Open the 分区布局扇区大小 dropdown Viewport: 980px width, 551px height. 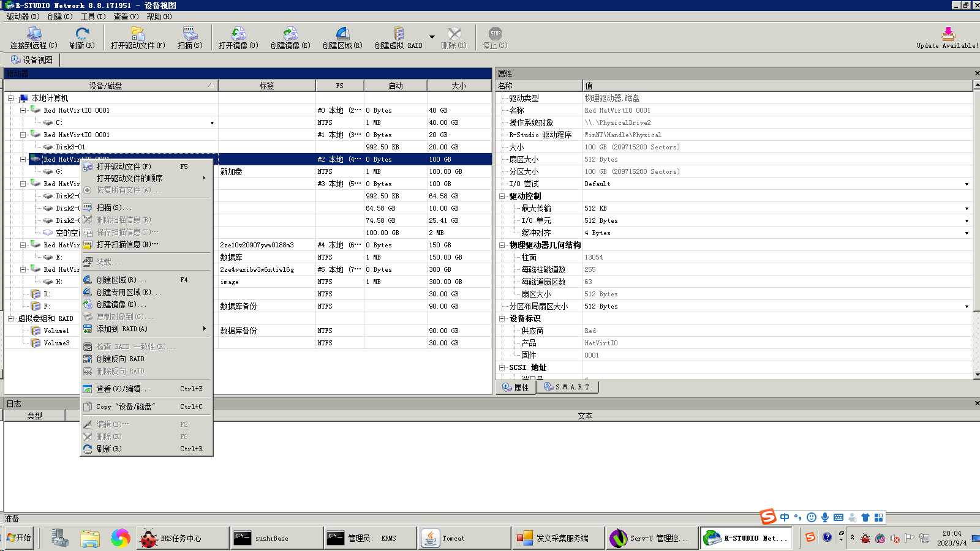coord(967,306)
